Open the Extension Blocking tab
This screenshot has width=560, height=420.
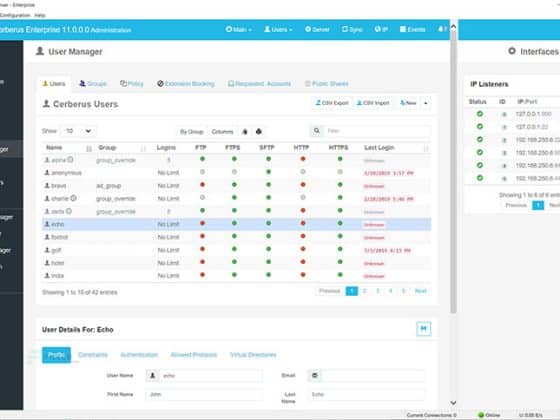coord(186,84)
